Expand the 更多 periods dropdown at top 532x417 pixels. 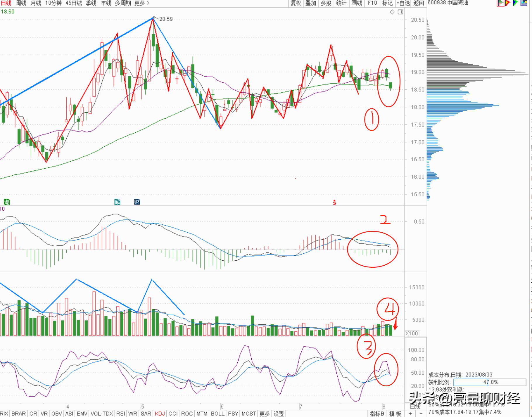tap(142, 3)
